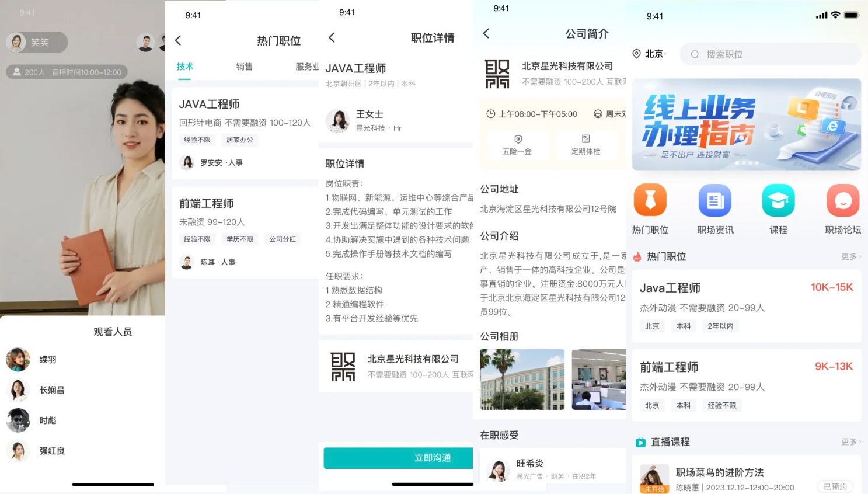Expand 更多 next to 热门职位 section
This screenshot has height=494, width=868.
pyautogui.click(x=850, y=256)
